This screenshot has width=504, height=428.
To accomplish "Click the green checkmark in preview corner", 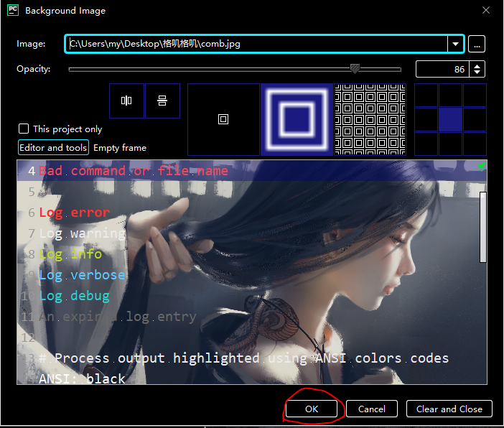I will coord(481,167).
